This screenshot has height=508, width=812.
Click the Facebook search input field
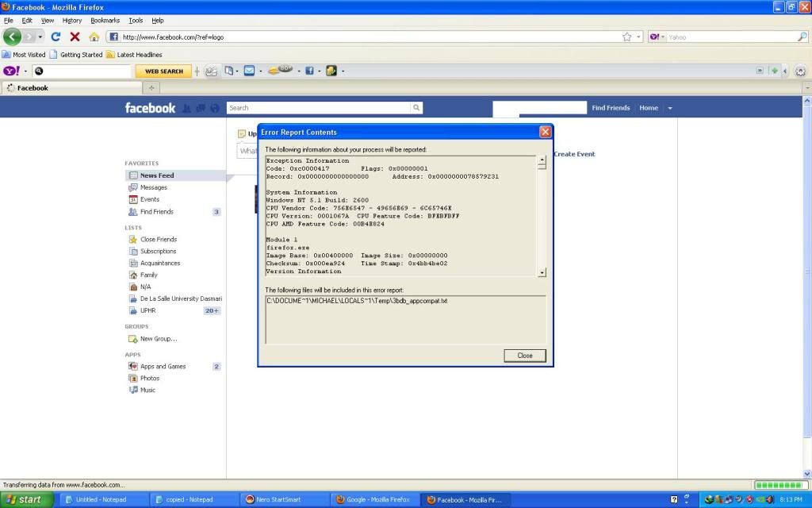click(x=317, y=108)
